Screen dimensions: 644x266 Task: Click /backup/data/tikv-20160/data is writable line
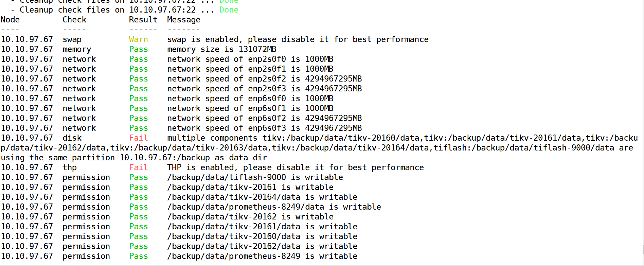pos(262,236)
